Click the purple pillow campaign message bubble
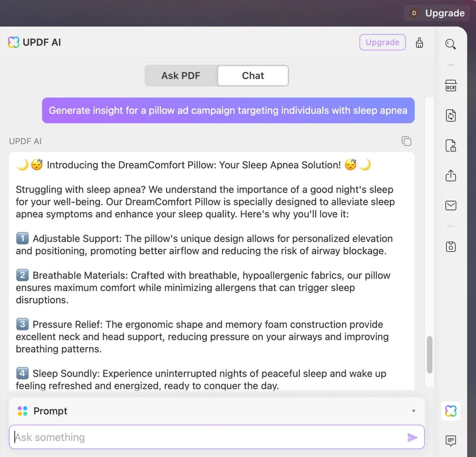The image size is (476, 457). 228,110
